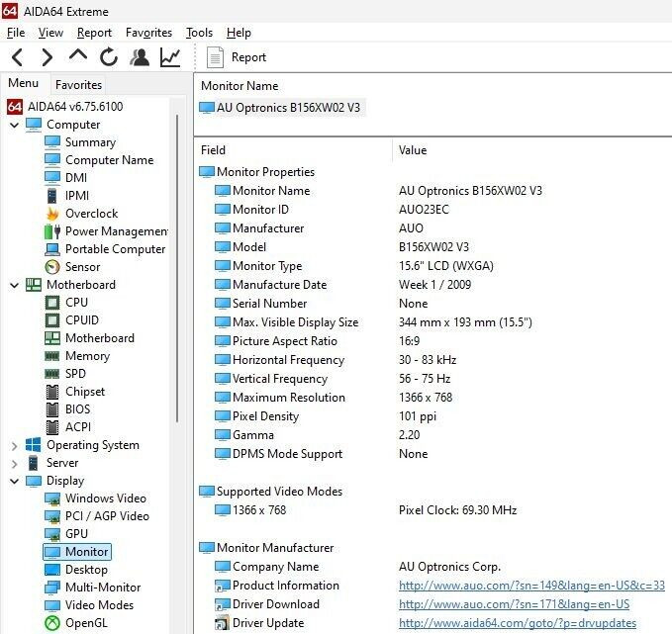This screenshot has height=634, width=672.
Task: Switch to the Menu tab in sidebar
Action: click(x=23, y=83)
